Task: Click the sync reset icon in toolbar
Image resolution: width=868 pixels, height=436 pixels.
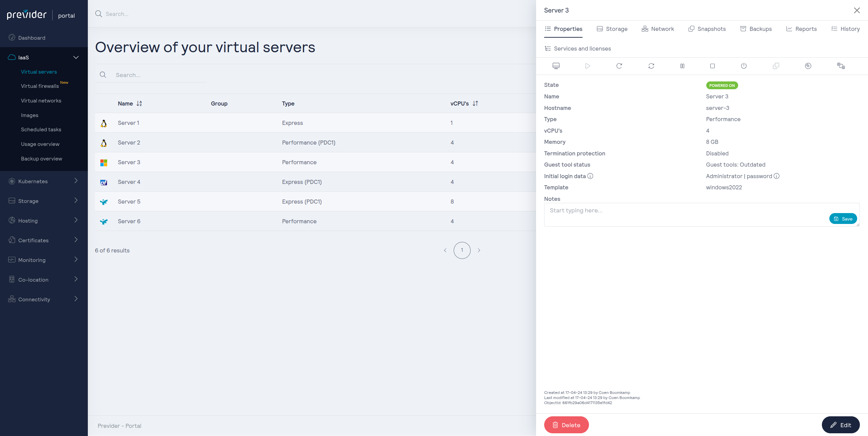Action: (651, 66)
